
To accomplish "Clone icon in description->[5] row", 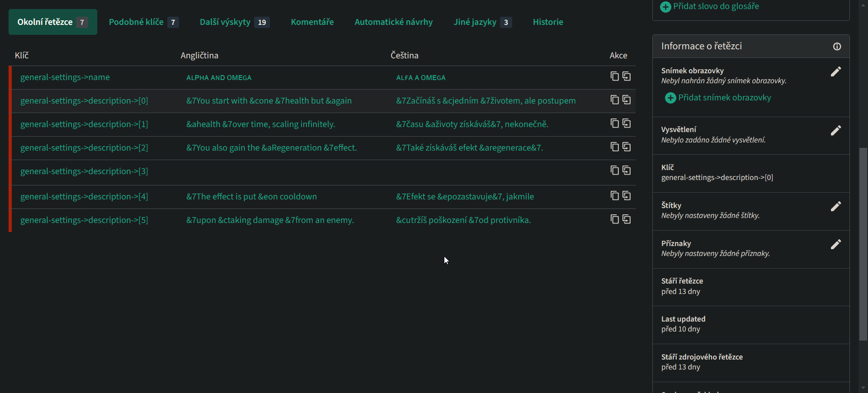I will [x=627, y=219].
